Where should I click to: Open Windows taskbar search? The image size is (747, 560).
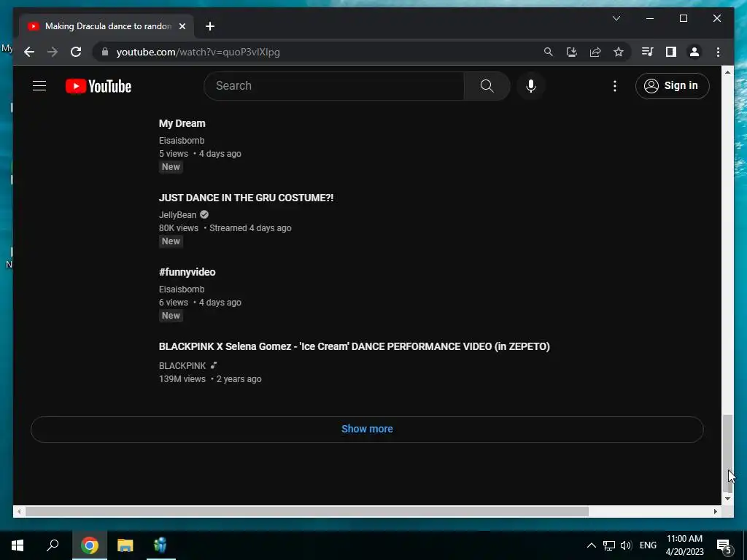(53, 545)
